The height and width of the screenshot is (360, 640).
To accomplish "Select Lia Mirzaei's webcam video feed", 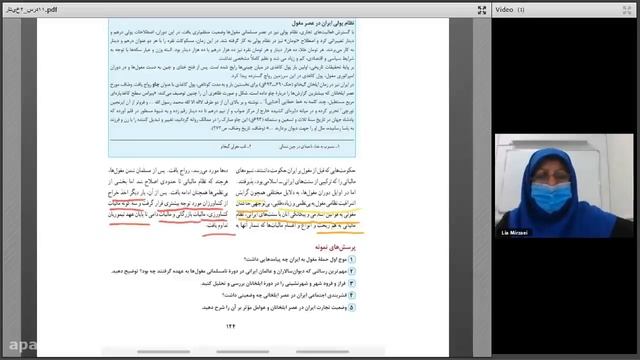I will point(564,186).
